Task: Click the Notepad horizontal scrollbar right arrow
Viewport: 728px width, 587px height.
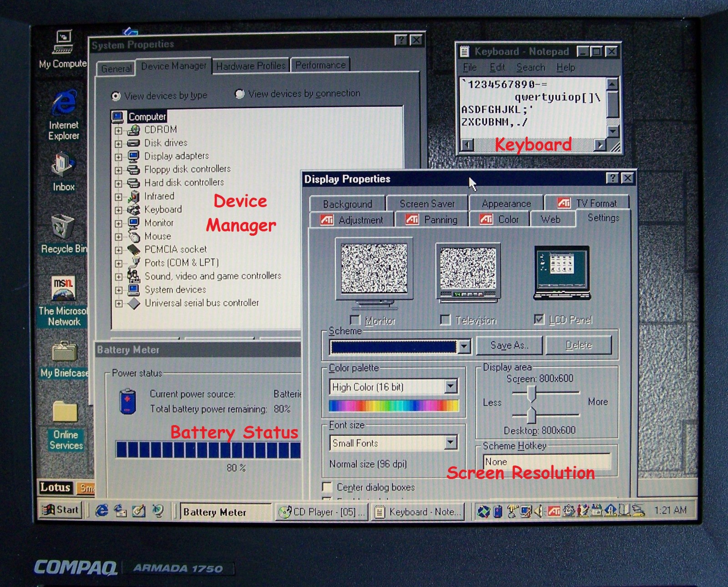Action: tap(601, 145)
